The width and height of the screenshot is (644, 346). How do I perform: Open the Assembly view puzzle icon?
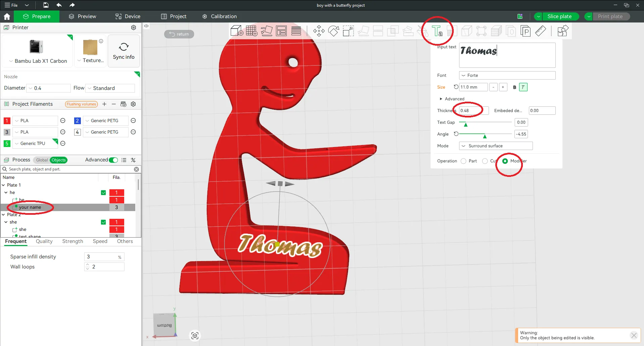click(x=563, y=31)
